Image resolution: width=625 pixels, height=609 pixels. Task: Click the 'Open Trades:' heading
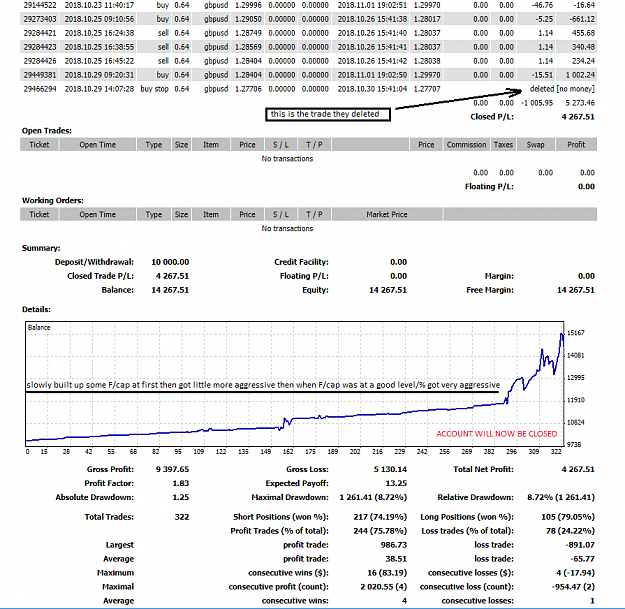[47, 131]
